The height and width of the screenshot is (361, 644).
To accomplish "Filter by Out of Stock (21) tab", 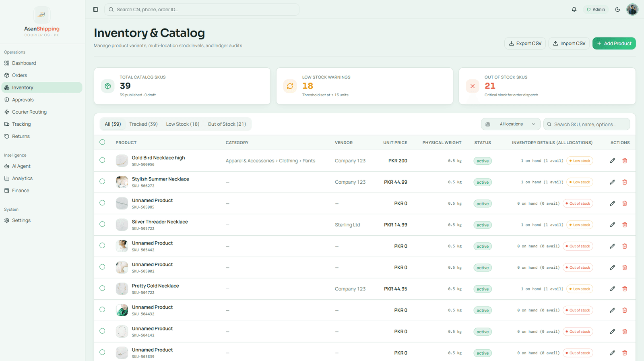I will (x=227, y=124).
